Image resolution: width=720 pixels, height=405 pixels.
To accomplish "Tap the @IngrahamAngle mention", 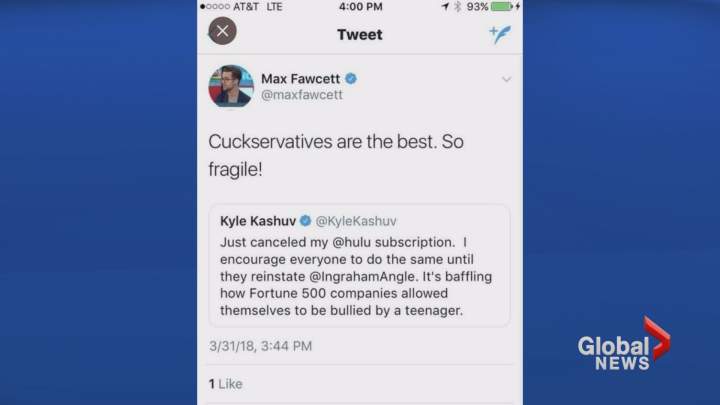I will (362, 276).
